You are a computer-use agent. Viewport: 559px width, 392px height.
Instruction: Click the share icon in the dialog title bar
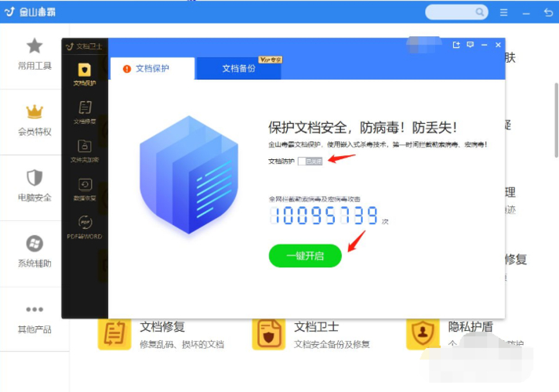456,45
